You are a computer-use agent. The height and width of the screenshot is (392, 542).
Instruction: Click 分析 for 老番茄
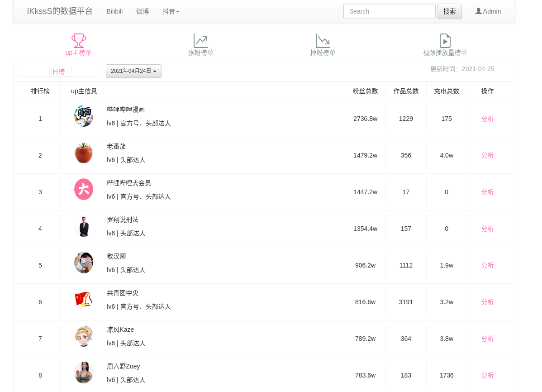(x=487, y=155)
